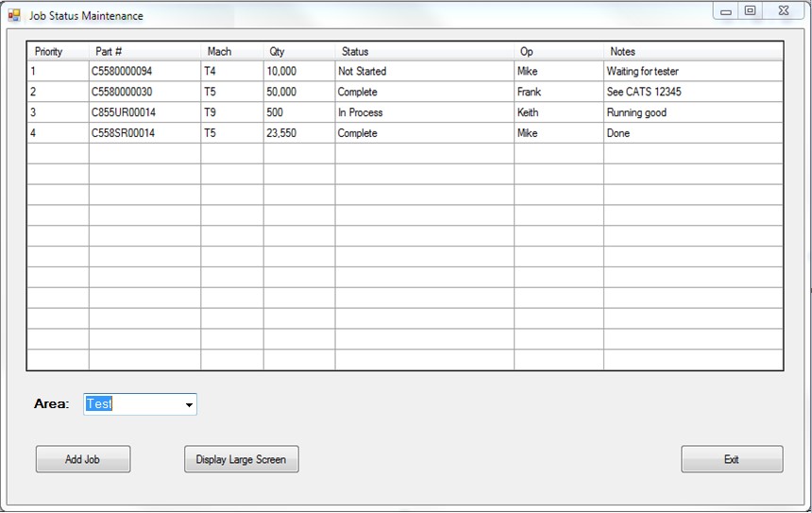Screen dimensions: 812x513
Task: Click operator Frank cell
Action: [559, 92]
